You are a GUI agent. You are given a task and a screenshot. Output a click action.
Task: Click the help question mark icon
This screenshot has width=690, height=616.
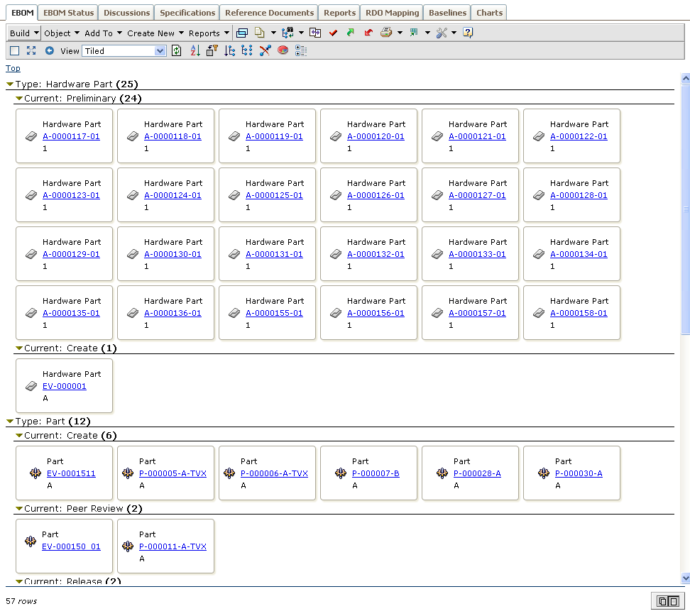(468, 33)
